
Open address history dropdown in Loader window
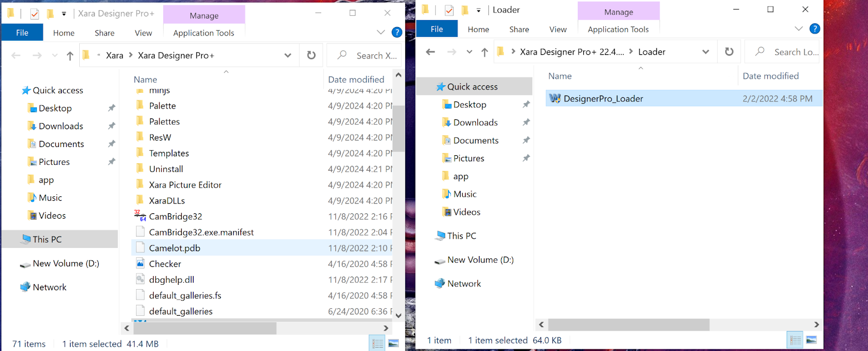pyautogui.click(x=706, y=52)
